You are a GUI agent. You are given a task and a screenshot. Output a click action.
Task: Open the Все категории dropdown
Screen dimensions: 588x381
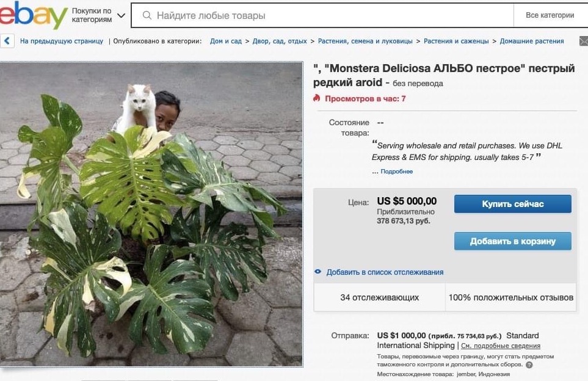pos(550,15)
